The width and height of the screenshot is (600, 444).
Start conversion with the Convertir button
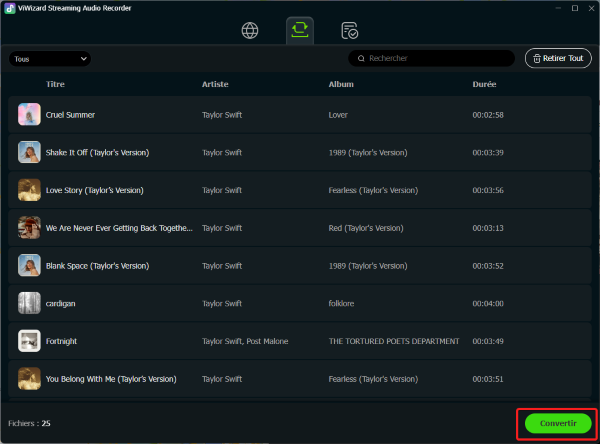point(558,423)
